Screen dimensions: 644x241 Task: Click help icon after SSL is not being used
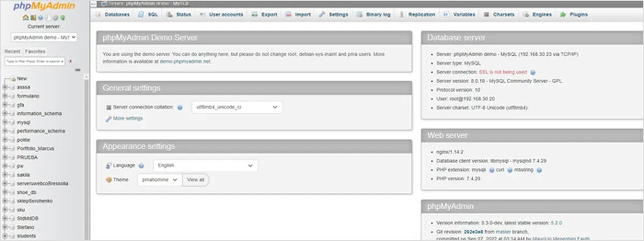(x=533, y=72)
